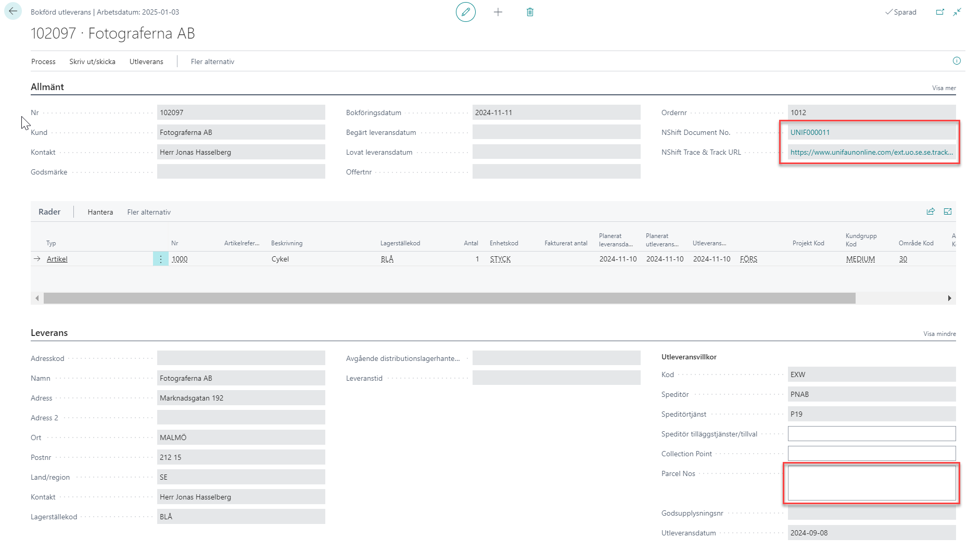Open the Skriv ut/skicka menu
This screenshot has width=980, height=550.
[92, 61]
